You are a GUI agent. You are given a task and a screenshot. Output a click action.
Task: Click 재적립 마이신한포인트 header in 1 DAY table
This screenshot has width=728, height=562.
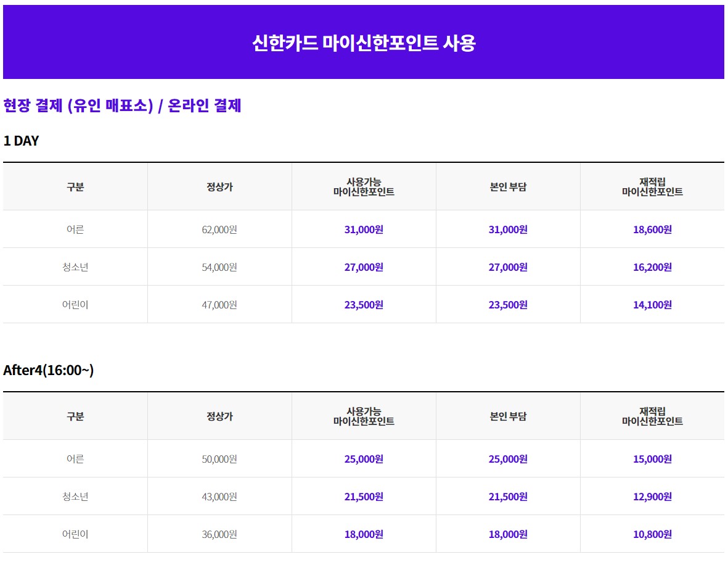click(652, 187)
